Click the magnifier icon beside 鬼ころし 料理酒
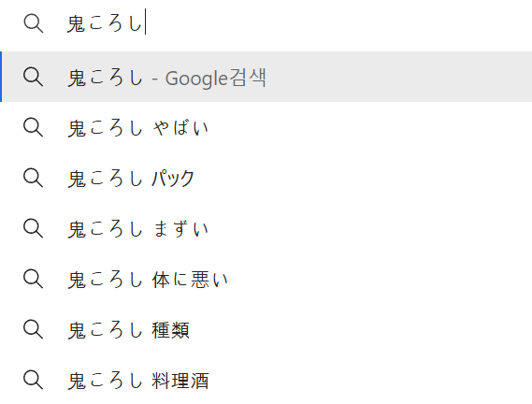 pyautogui.click(x=34, y=380)
